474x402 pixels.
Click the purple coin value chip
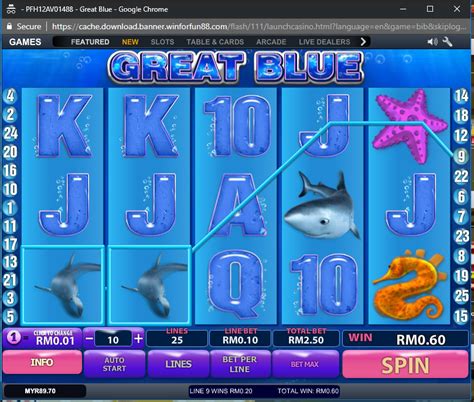point(13,338)
